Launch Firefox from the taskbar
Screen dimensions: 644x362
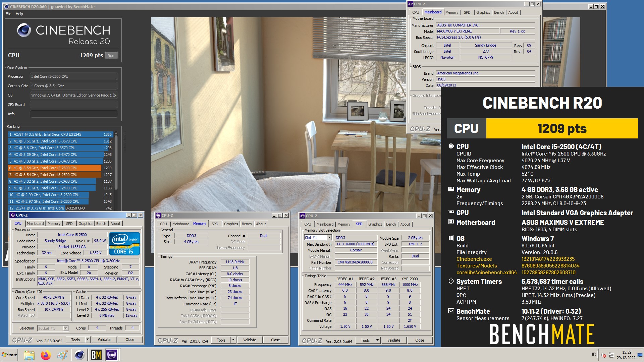[x=46, y=355]
